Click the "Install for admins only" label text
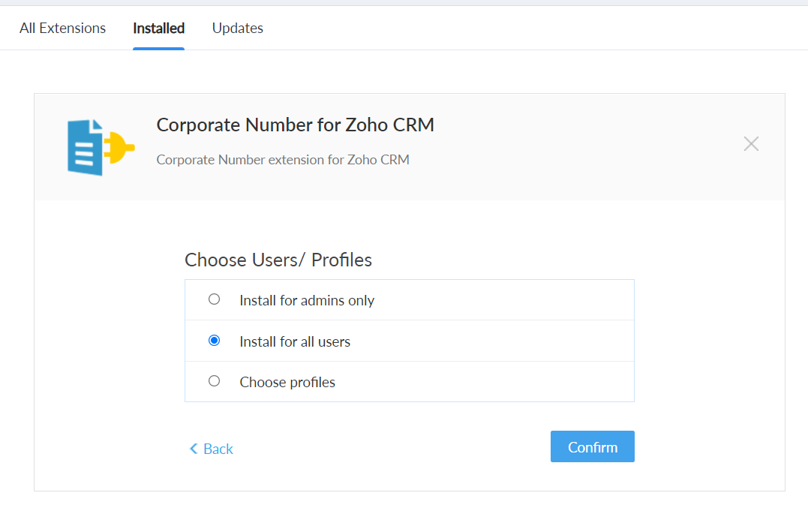 coord(307,301)
